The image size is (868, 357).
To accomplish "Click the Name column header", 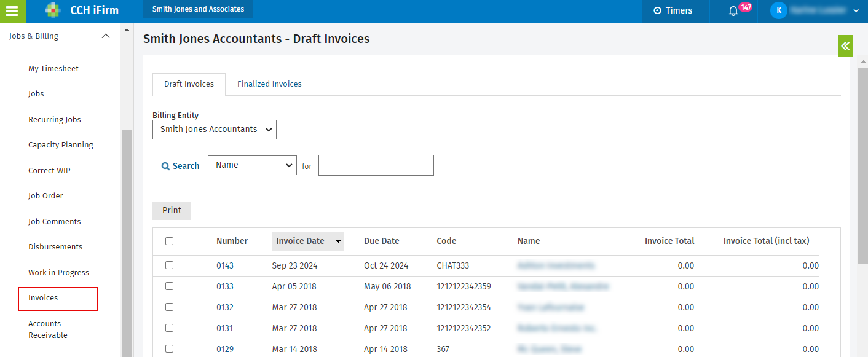I will click(x=529, y=241).
